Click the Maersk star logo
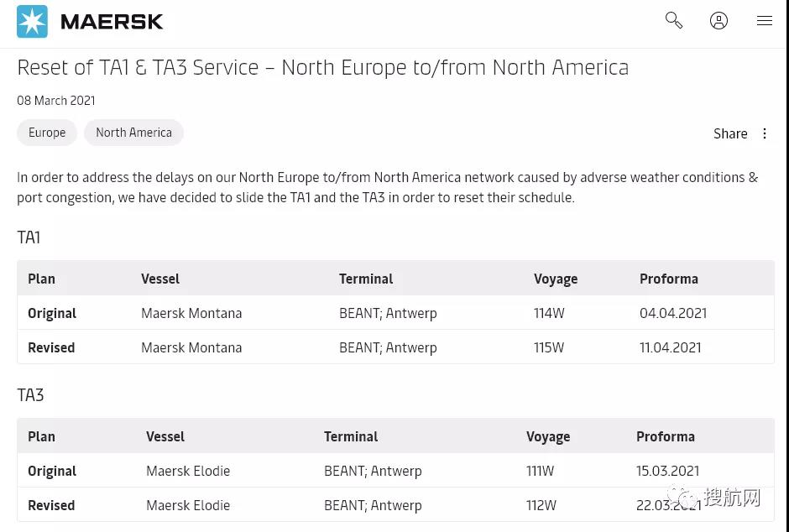This screenshot has height=532, width=789. click(32, 22)
